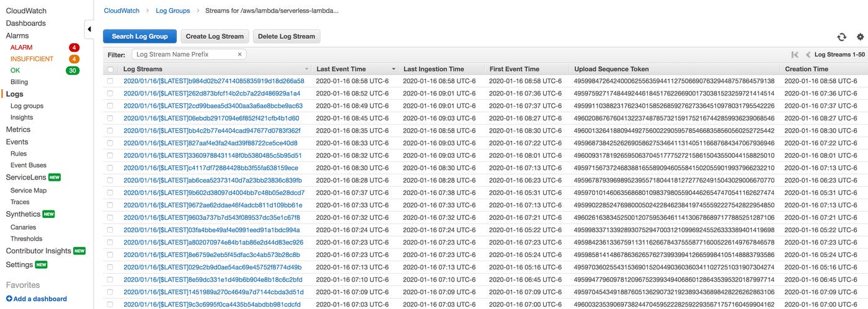Open Rules under Events
Screen dimensions: 868x309
tap(19, 154)
